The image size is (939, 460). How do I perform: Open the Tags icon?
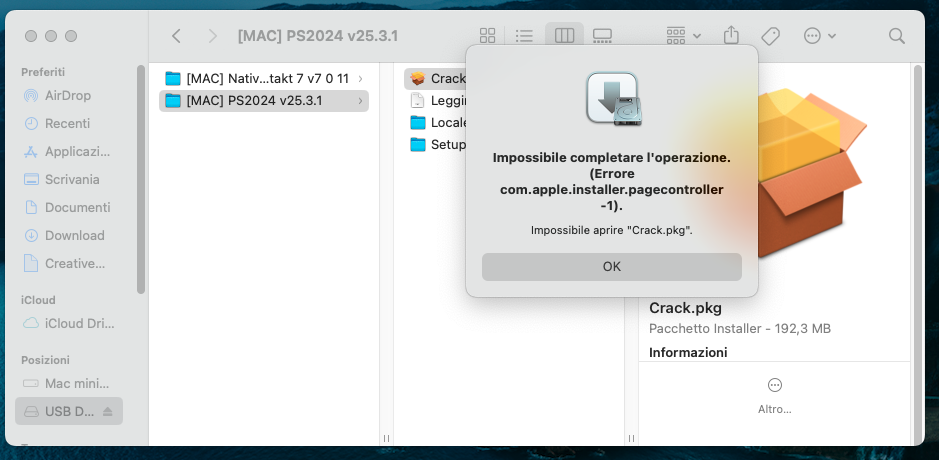click(x=770, y=36)
